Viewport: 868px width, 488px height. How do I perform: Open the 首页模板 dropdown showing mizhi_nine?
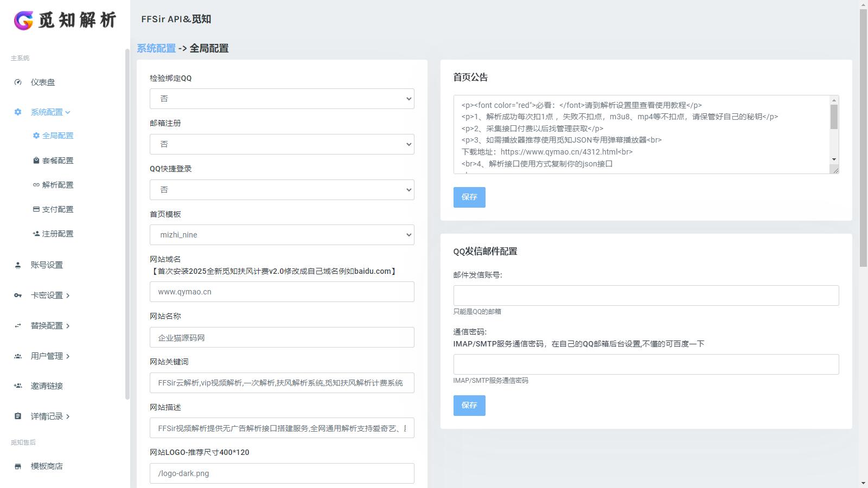point(282,235)
